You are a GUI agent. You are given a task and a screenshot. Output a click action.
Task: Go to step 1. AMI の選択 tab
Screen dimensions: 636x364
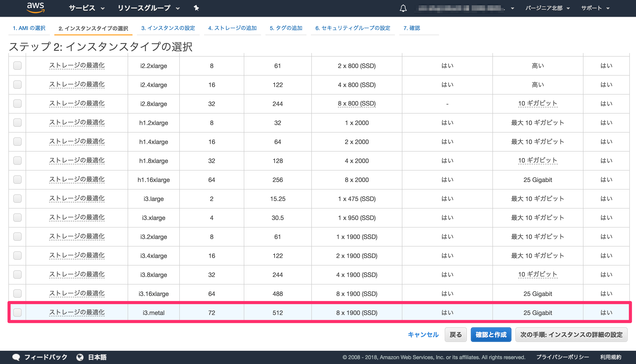coord(29,28)
